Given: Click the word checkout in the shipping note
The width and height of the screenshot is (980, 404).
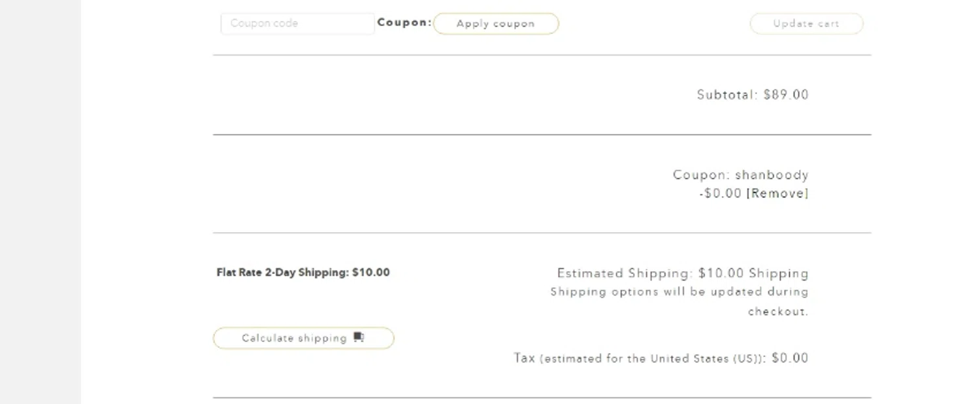Looking at the screenshot, I should (777, 312).
